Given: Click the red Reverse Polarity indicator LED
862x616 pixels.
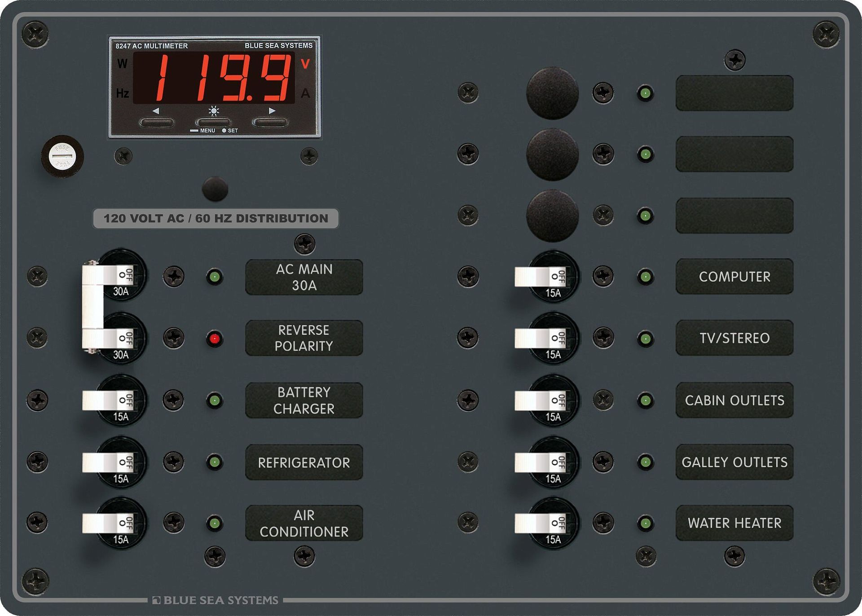Looking at the screenshot, I should point(215,339).
